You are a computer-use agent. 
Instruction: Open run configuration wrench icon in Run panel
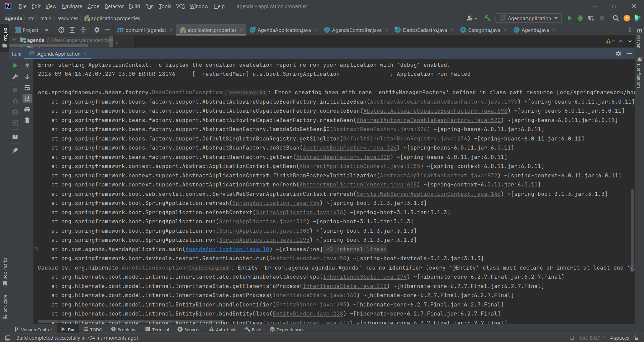point(15,76)
